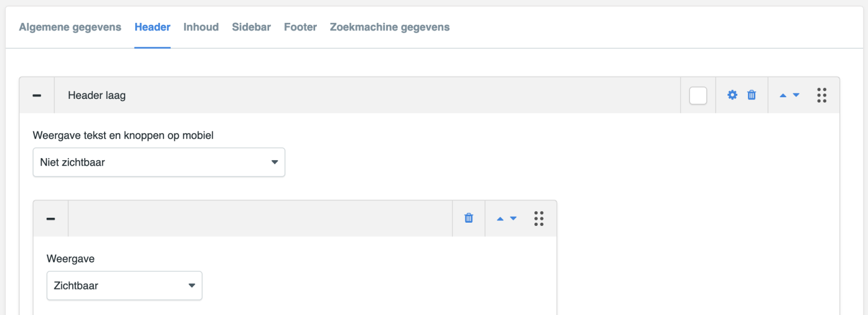This screenshot has height=315, width=868.
Task: Delete Header laag with trash icon
Action: [751, 95]
